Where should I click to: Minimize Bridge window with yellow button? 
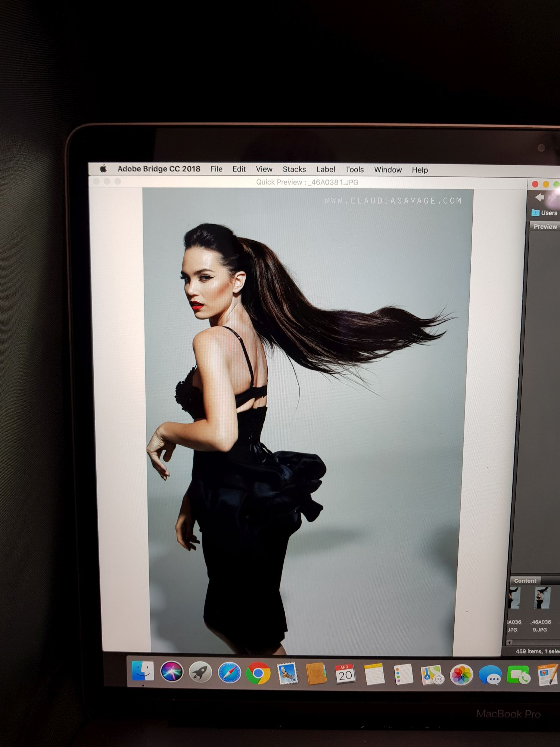coord(546,184)
